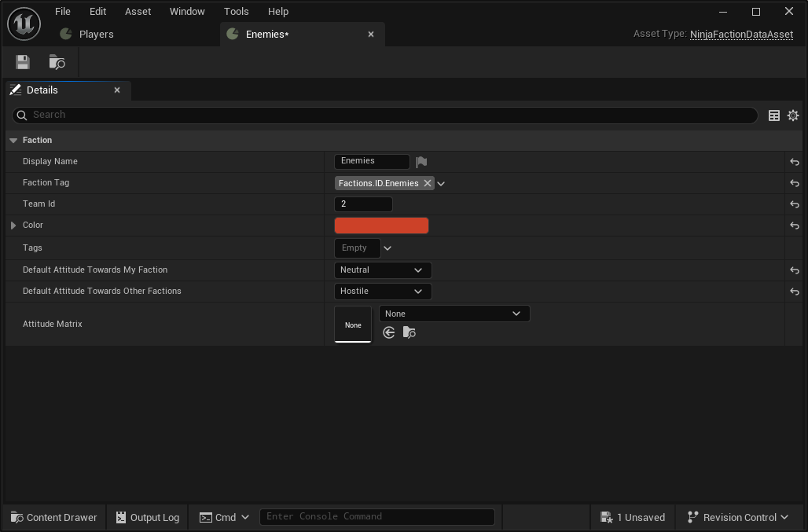This screenshot has width=808, height=532.
Task: Open Default Attitude Towards My Faction dropdown
Action: [382, 270]
